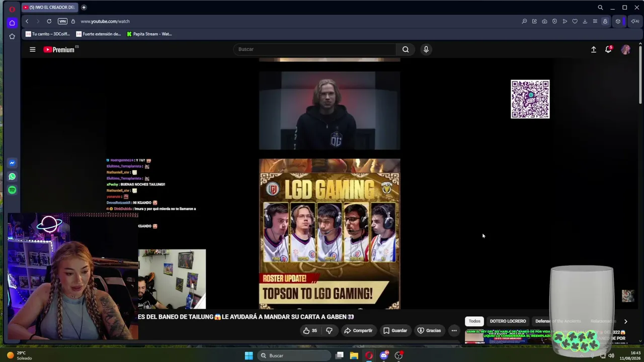Start voice search with microphone
Viewport: 644px width, 362px height.
pyautogui.click(x=426, y=49)
